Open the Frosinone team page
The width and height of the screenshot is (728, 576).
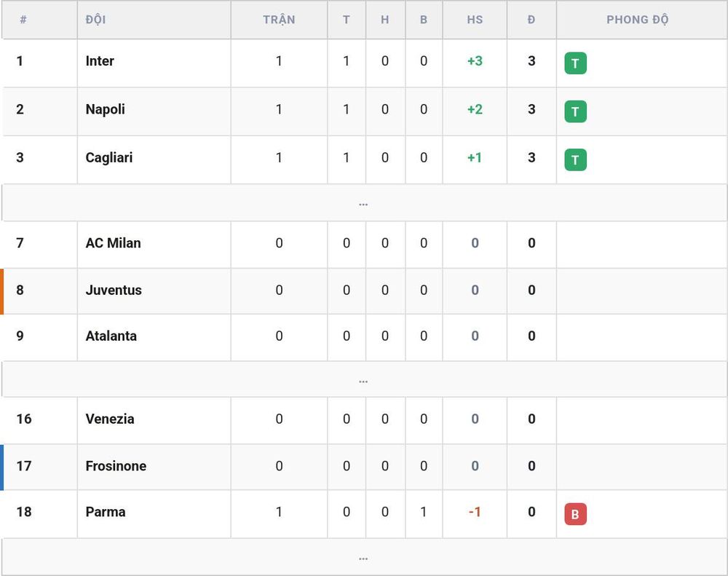point(116,466)
